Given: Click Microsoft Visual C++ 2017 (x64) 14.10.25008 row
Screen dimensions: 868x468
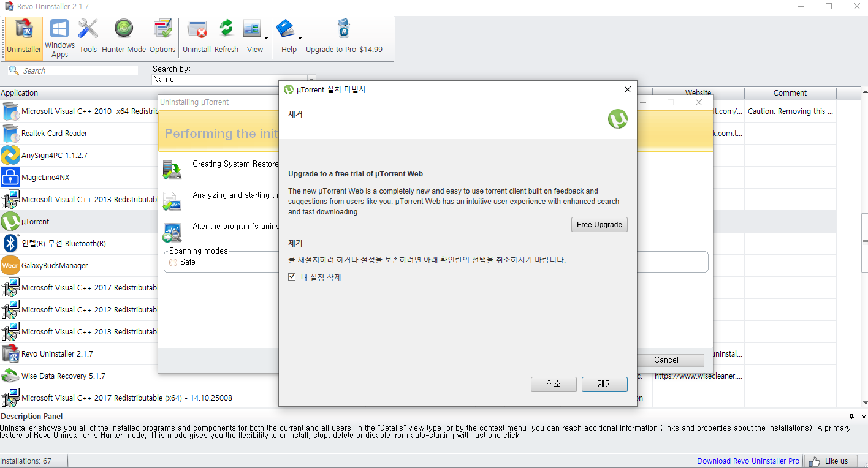Looking at the screenshot, I should pyautogui.click(x=139, y=398).
